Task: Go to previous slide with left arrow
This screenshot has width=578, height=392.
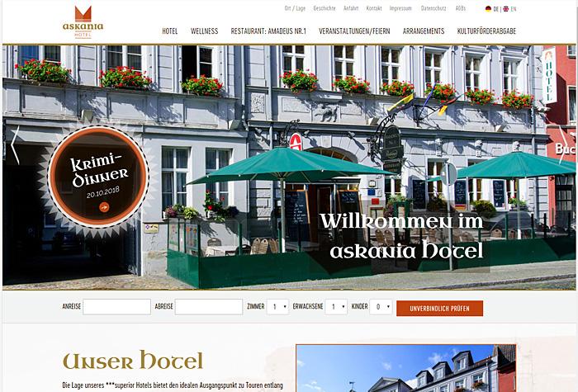Action: coord(15,144)
